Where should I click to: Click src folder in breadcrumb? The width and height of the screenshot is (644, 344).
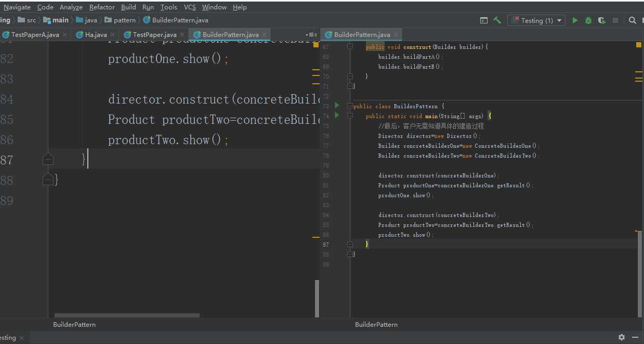click(27, 20)
